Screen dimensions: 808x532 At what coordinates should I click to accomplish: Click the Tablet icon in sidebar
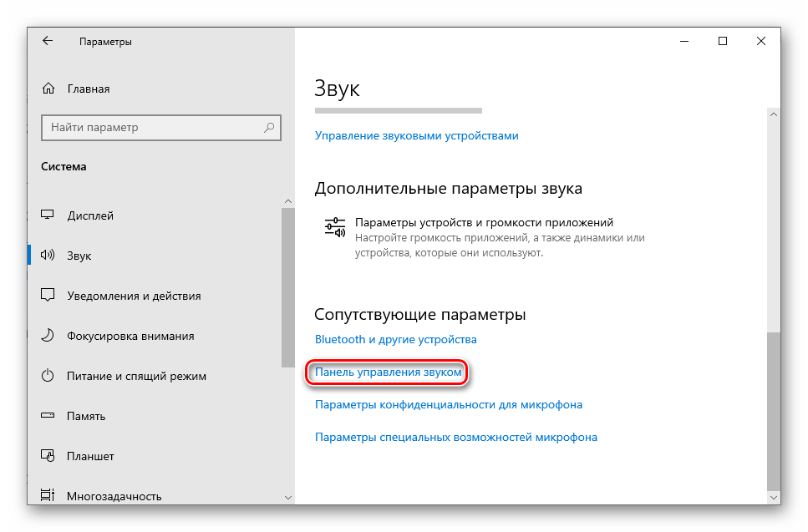pos(48,456)
